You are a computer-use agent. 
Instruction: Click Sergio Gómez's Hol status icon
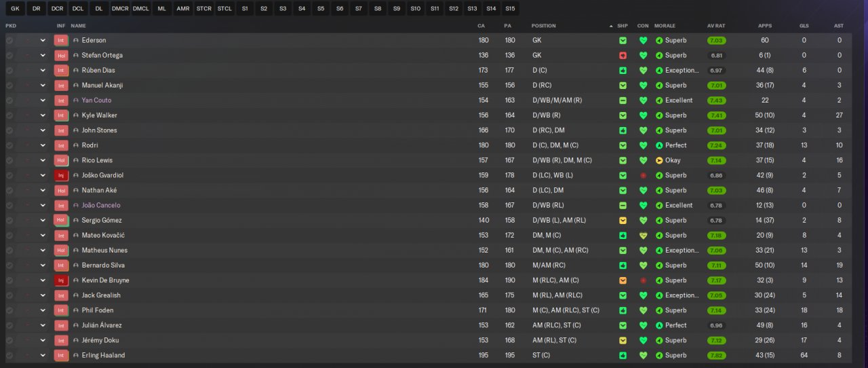pyautogui.click(x=61, y=220)
